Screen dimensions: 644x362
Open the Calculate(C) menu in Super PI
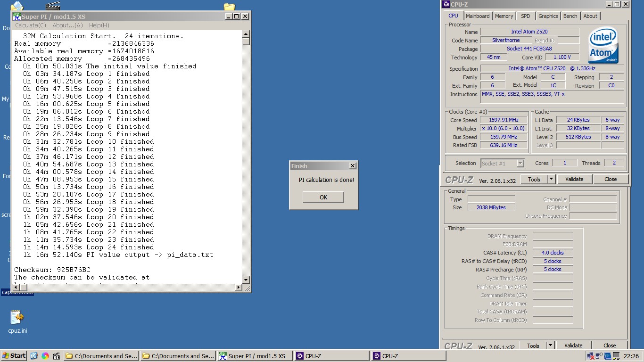tap(31, 25)
